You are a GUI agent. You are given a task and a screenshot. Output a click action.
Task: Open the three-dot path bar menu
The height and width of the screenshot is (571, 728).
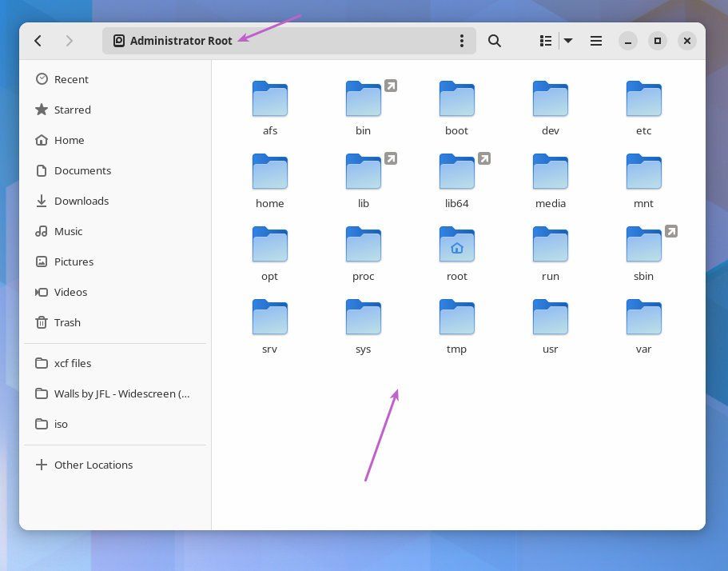[462, 41]
